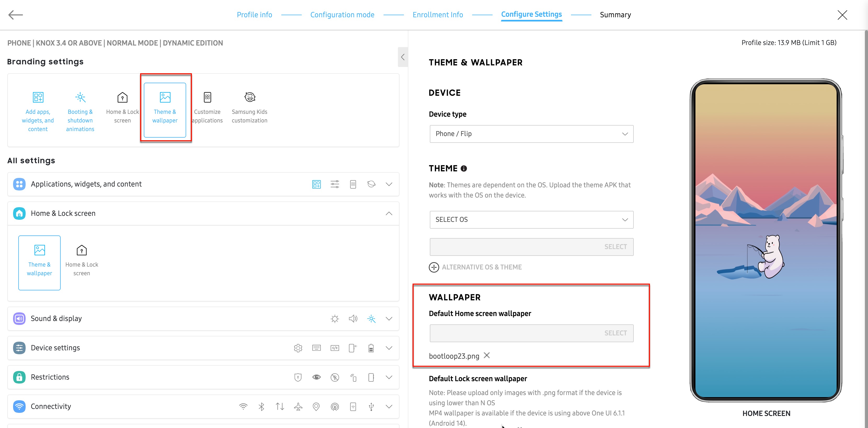Click SELECT for Default Home screen wallpaper
Image resolution: width=868 pixels, height=428 pixels.
pyautogui.click(x=615, y=333)
